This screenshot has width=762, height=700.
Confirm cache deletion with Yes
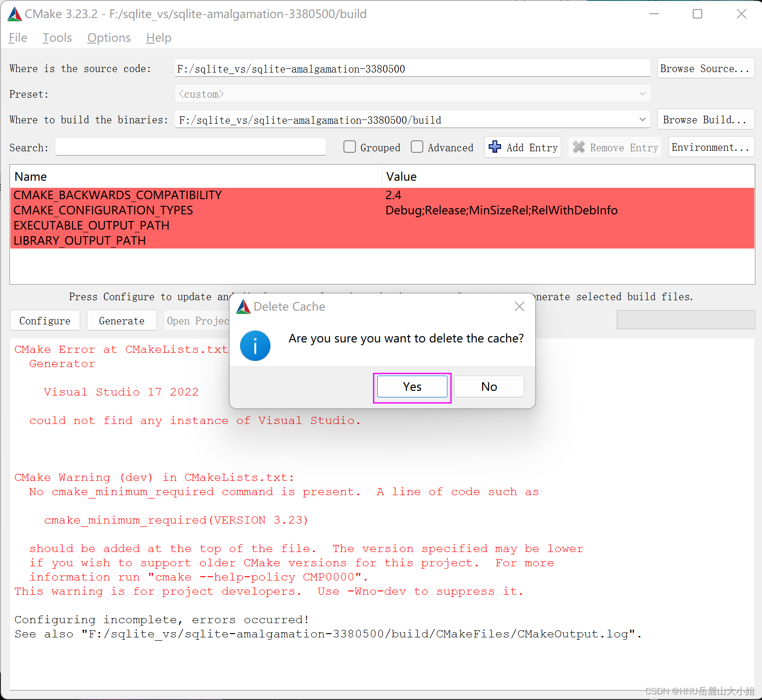tap(412, 387)
